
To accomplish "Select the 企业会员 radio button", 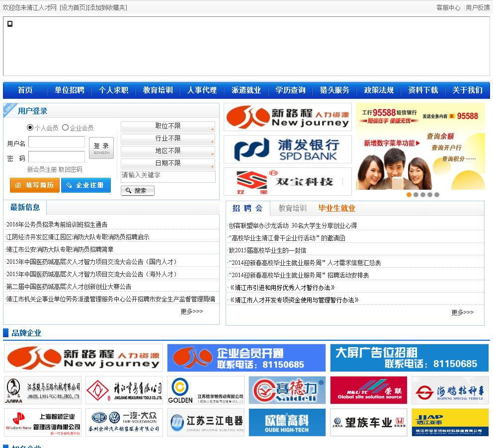I will (65, 127).
